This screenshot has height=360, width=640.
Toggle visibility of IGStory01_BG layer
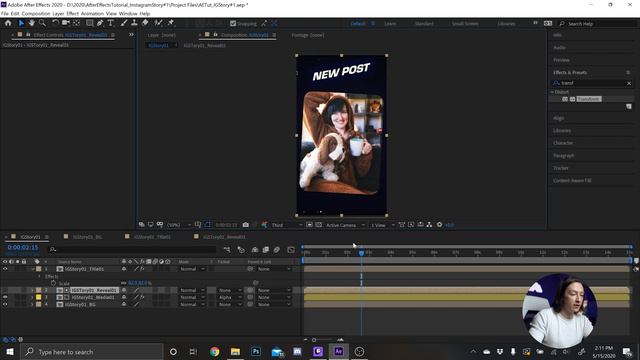tap(5, 304)
